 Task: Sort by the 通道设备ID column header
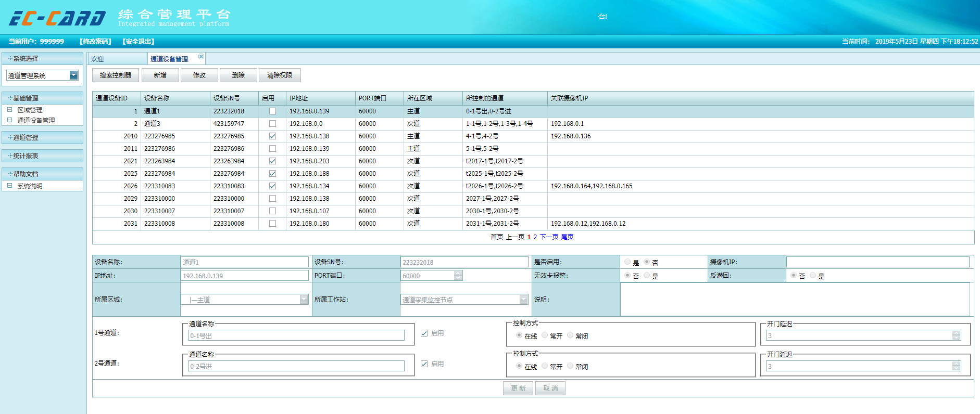tap(117, 98)
